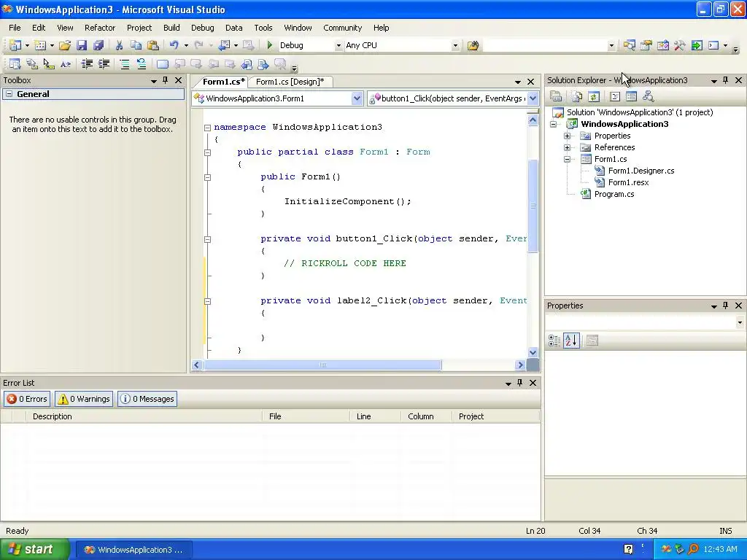Image resolution: width=747 pixels, height=560 pixels.
Task: Click View Class Diagram icon in Solution Explorer
Action: pos(648,97)
